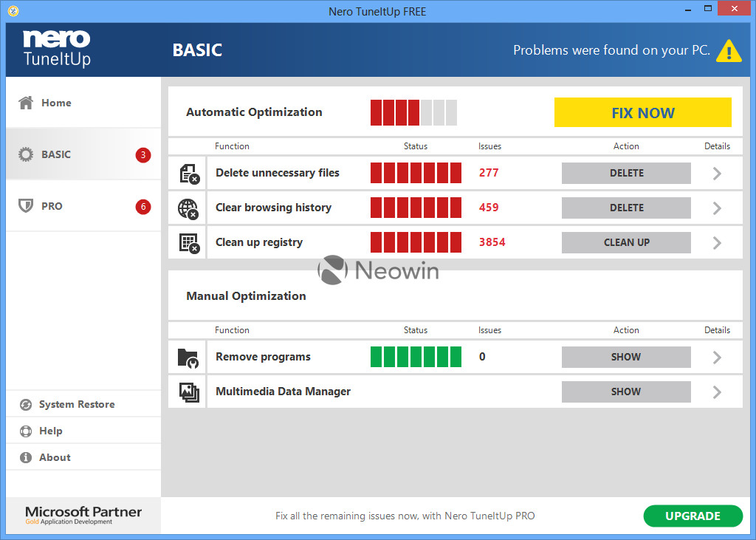The width and height of the screenshot is (756, 540).
Task: Click the red 3 badge on BASIC
Action: tap(143, 155)
